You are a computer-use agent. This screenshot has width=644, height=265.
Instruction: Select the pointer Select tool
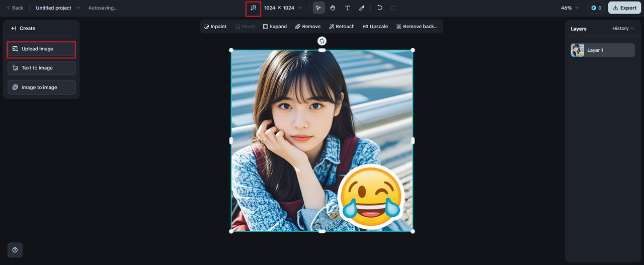(318, 8)
